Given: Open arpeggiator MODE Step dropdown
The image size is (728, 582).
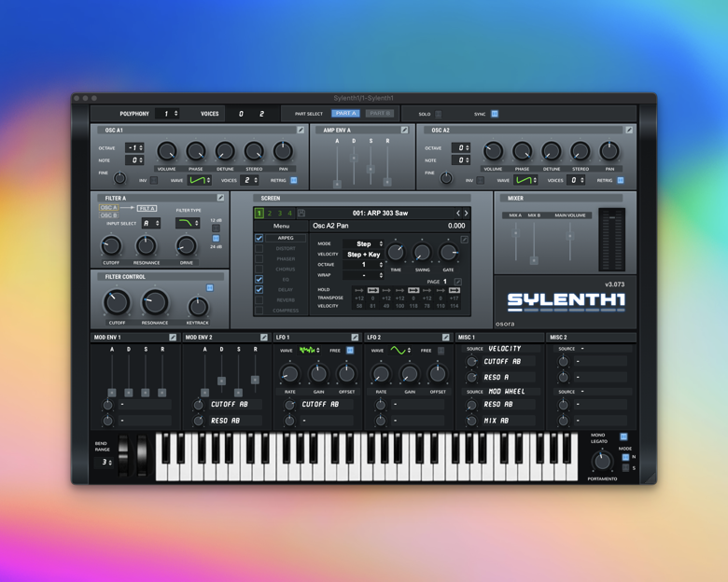Looking at the screenshot, I should coord(363,243).
